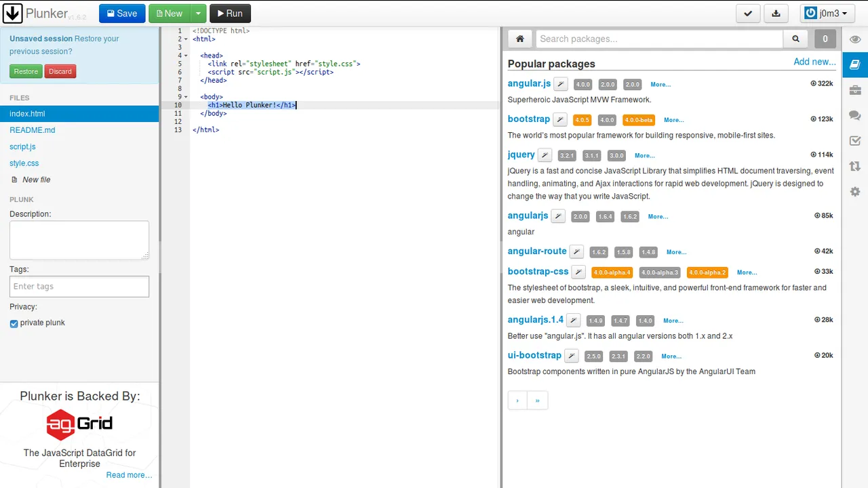Image resolution: width=868 pixels, height=488 pixels.
Task: Collapse the html fold arrow on line 2
Action: 186,39
